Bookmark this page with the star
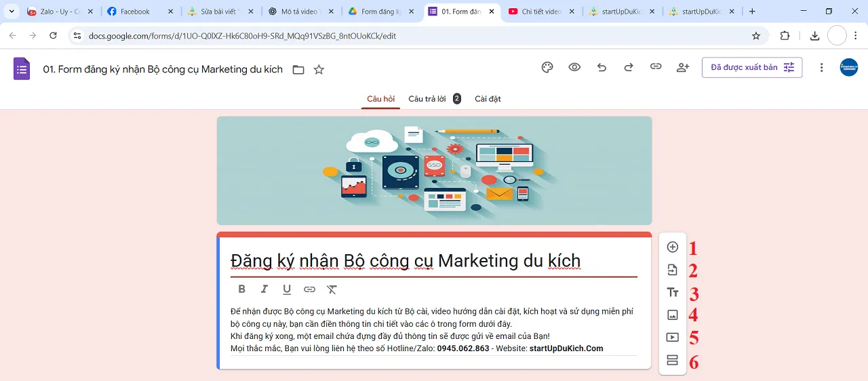The width and height of the screenshot is (868, 381). pos(756,36)
